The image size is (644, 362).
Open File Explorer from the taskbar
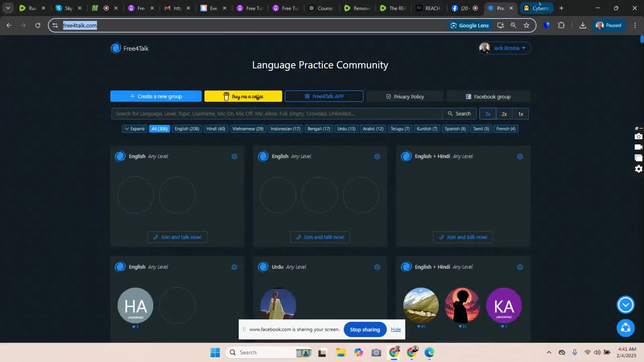coord(341,352)
